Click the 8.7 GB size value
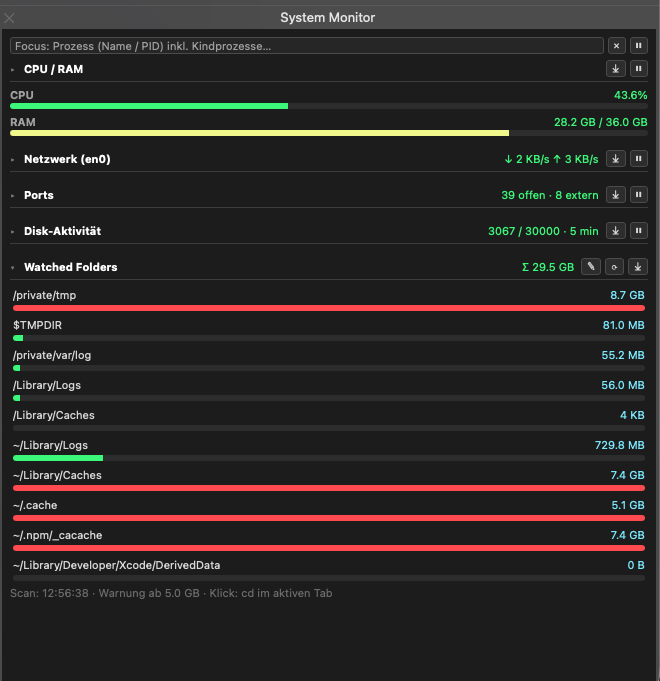This screenshot has width=660, height=681. (627, 295)
